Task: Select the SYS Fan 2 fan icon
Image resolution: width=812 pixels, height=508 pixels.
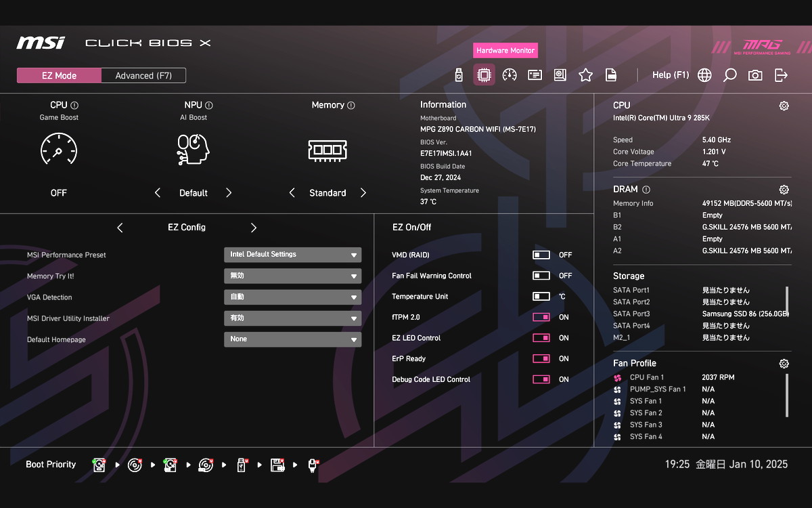Action: [x=617, y=413]
